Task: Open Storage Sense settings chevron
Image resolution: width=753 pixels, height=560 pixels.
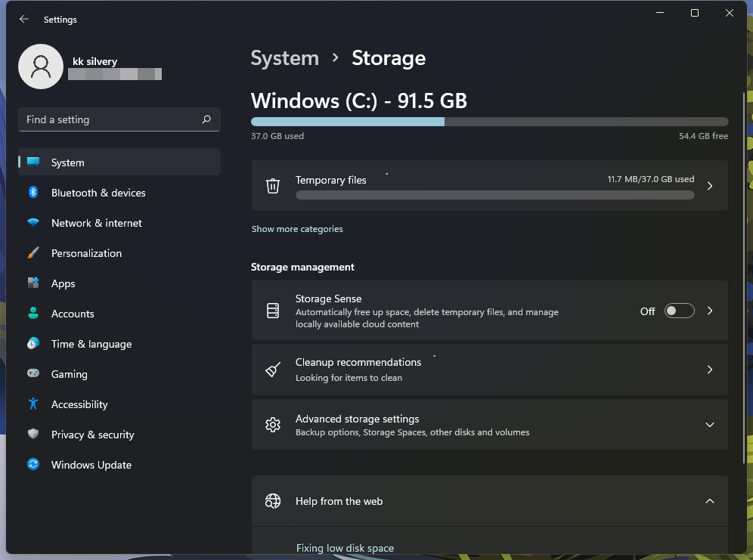Action: point(710,311)
